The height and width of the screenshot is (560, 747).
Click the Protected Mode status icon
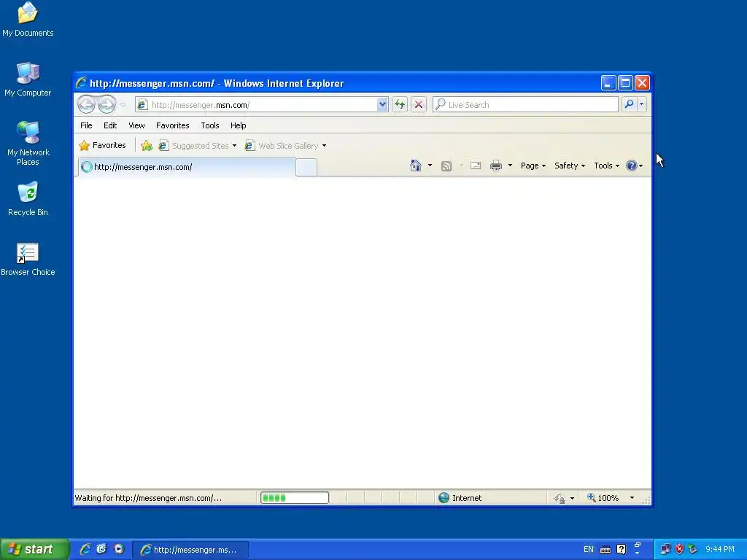[x=560, y=498]
